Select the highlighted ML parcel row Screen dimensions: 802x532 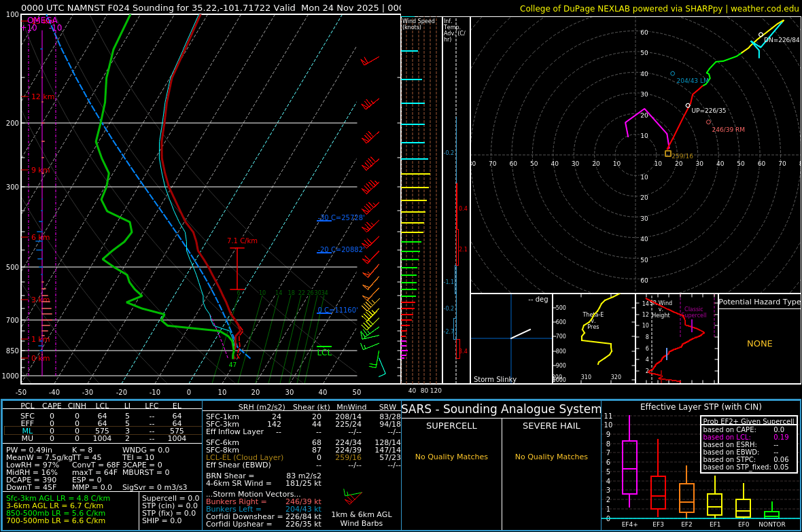[103, 431]
